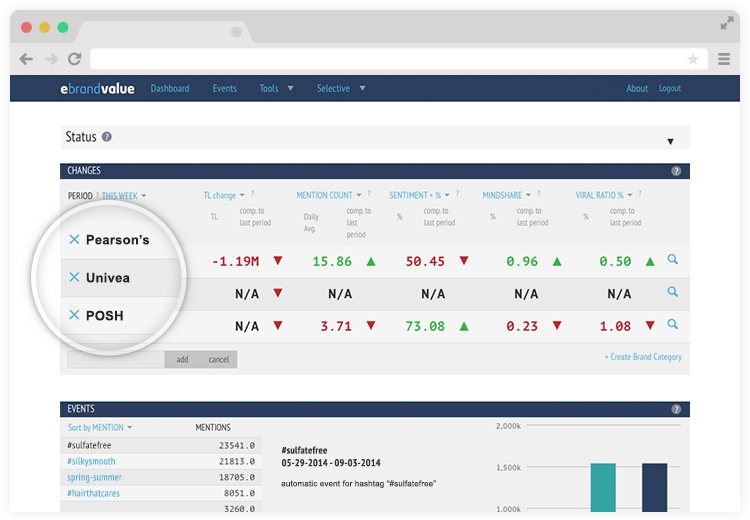Click the CHANGES panel help icon
The image size is (750, 520).
pos(676,171)
